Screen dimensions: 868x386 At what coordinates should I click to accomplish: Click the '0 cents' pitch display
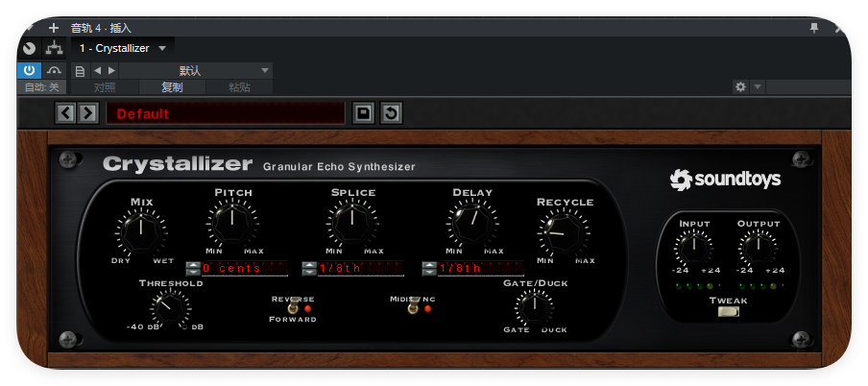click(245, 269)
